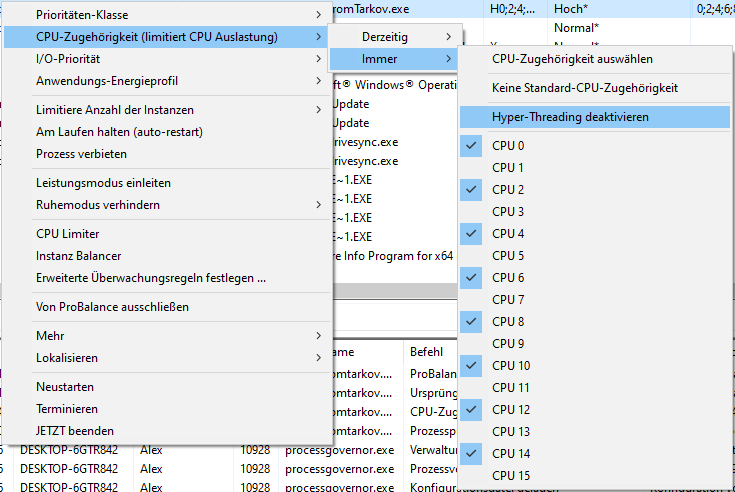Image resolution: width=735 pixels, height=492 pixels.
Task: Enable CPU 3 affinity entry
Action: 594,212
